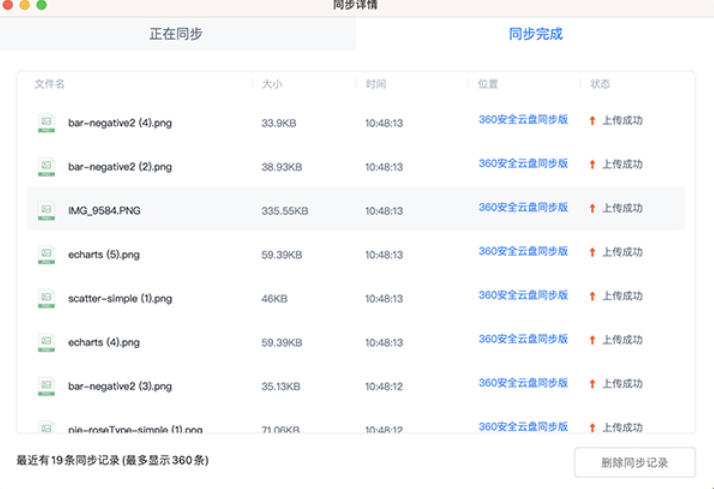Click the file icon beside echarts (4).png
Image resolution: width=714 pixels, height=489 pixels.
point(46,342)
